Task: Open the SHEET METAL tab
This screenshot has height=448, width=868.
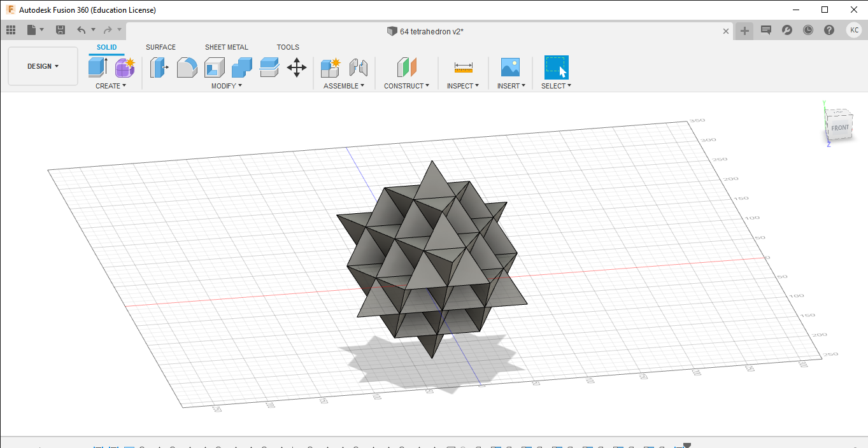Action: 227,46
